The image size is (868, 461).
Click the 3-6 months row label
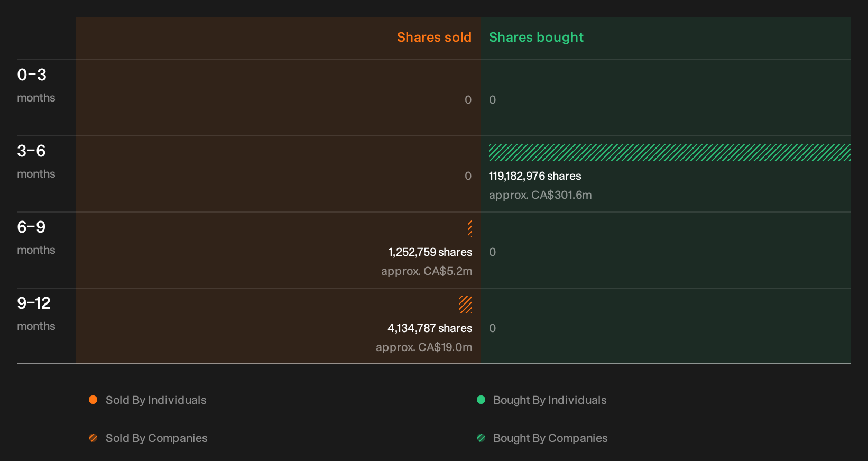pos(36,162)
